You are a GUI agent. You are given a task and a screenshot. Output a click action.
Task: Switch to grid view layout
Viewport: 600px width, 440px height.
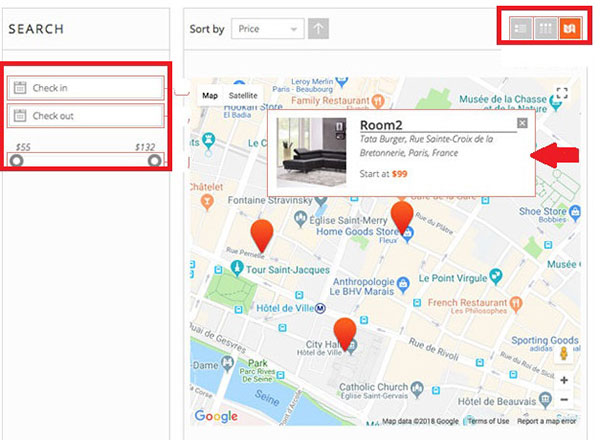tap(545, 28)
